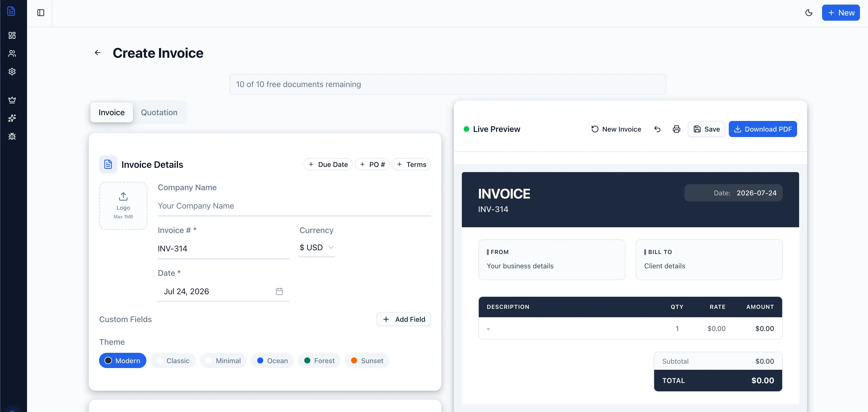868x412 pixels.
Task: Toggle the sidebar panel icon
Action: [41, 13]
